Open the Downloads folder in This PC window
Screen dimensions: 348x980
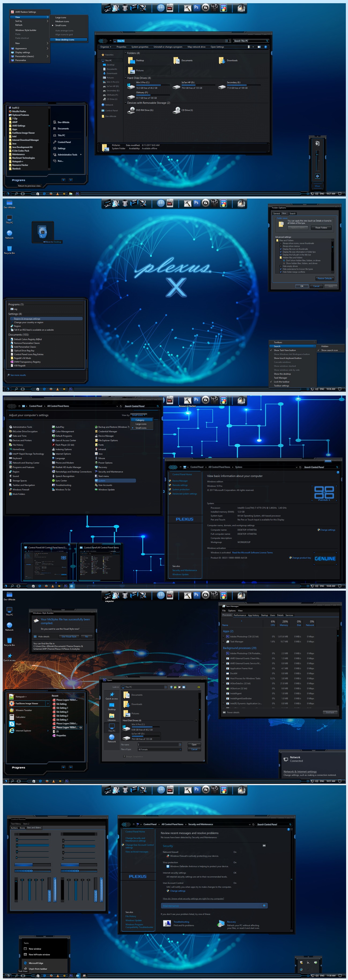click(228, 60)
